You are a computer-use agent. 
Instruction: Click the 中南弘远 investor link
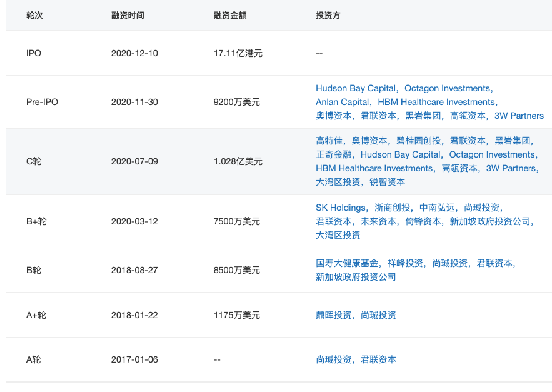[x=437, y=208]
